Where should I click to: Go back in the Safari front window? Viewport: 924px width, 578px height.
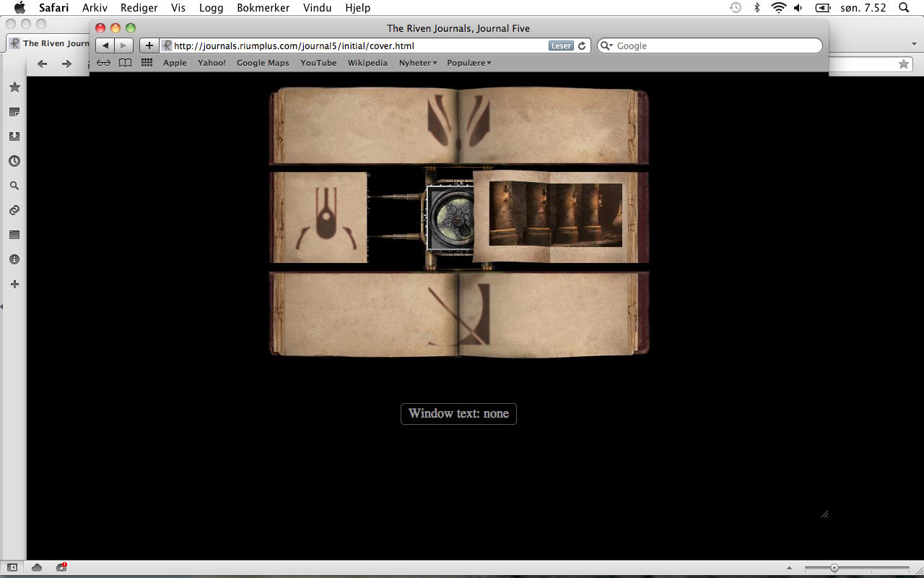pyautogui.click(x=105, y=46)
